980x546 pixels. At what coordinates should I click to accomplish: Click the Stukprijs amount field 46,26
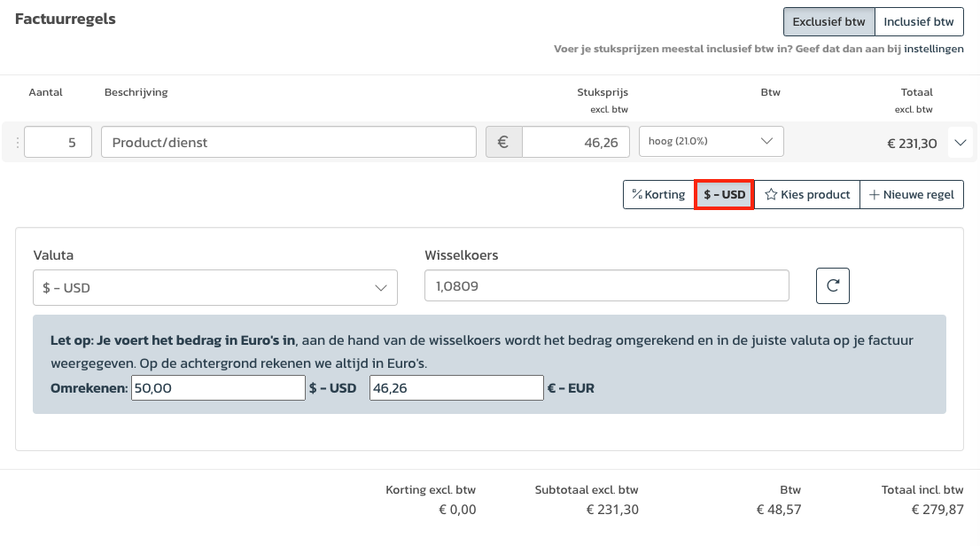575,142
